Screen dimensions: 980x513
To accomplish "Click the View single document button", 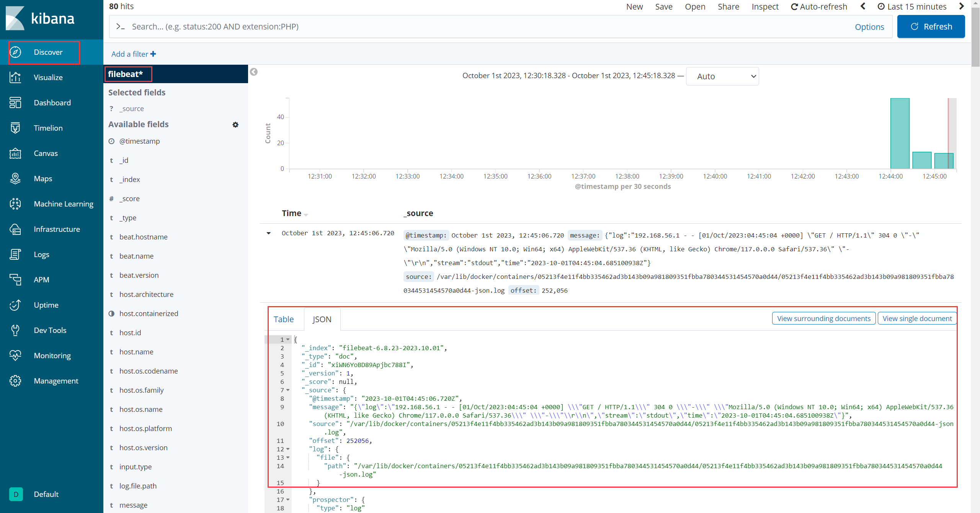I will point(917,318).
